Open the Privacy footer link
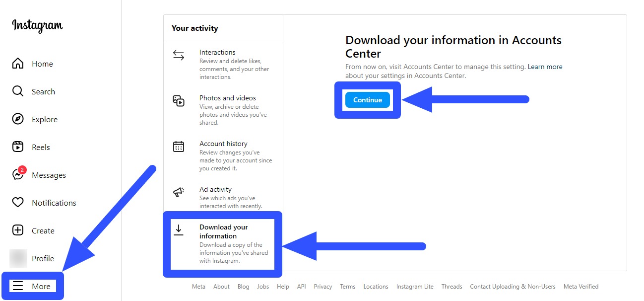The width and height of the screenshot is (644, 301). click(322, 287)
